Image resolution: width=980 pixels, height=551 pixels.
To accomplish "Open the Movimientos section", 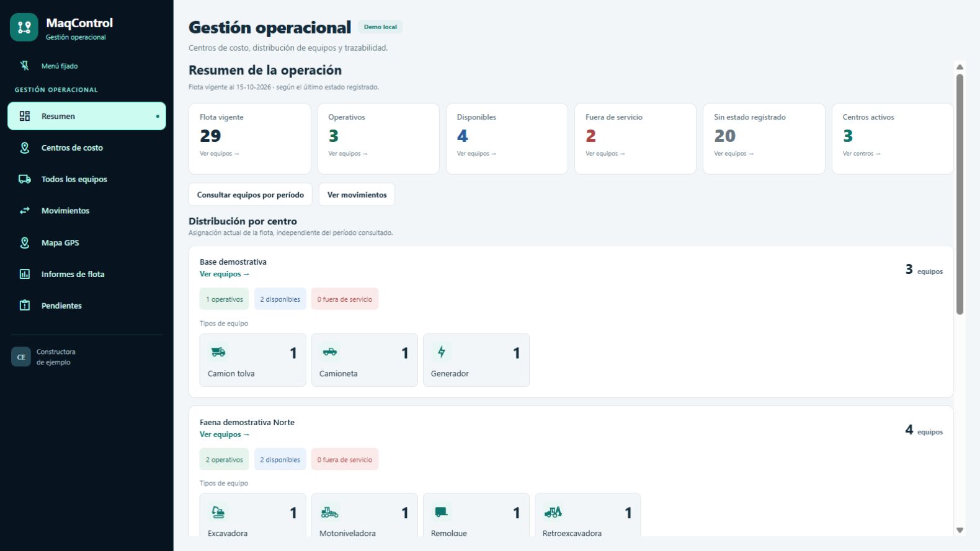I will coord(87,211).
